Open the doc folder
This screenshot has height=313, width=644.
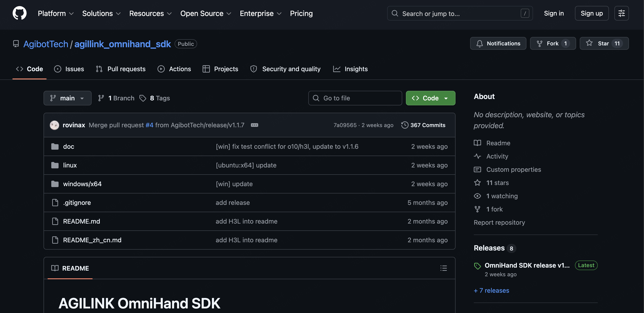click(x=69, y=146)
